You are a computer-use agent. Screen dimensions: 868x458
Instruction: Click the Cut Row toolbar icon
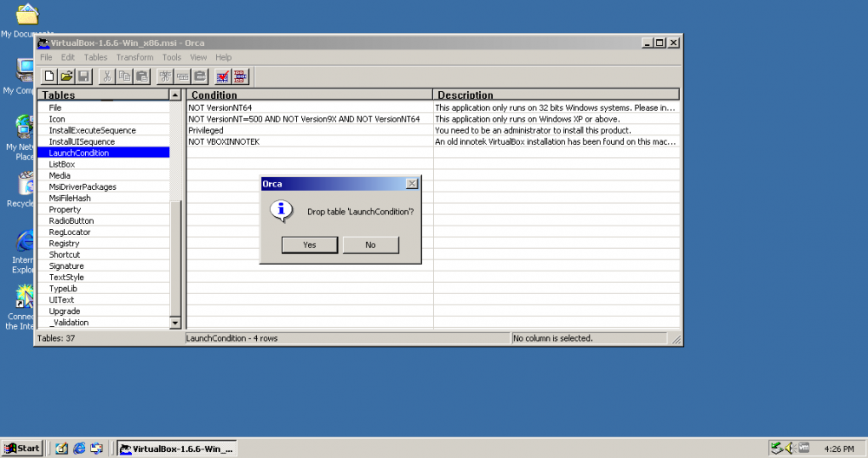(x=165, y=76)
